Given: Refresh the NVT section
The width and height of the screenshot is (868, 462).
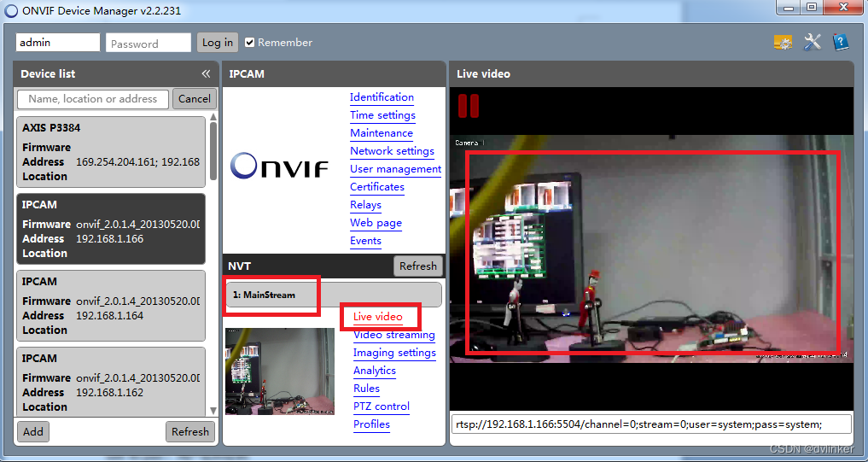Looking at the screenshot, I should coord(418,266).
